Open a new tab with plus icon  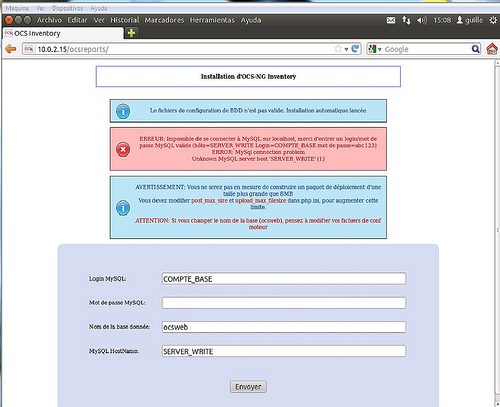(131, 33)
